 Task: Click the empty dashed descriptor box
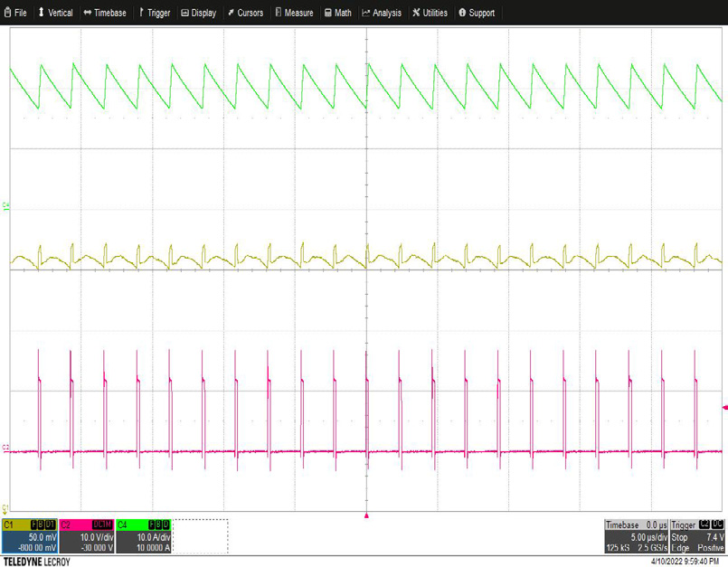200,535
